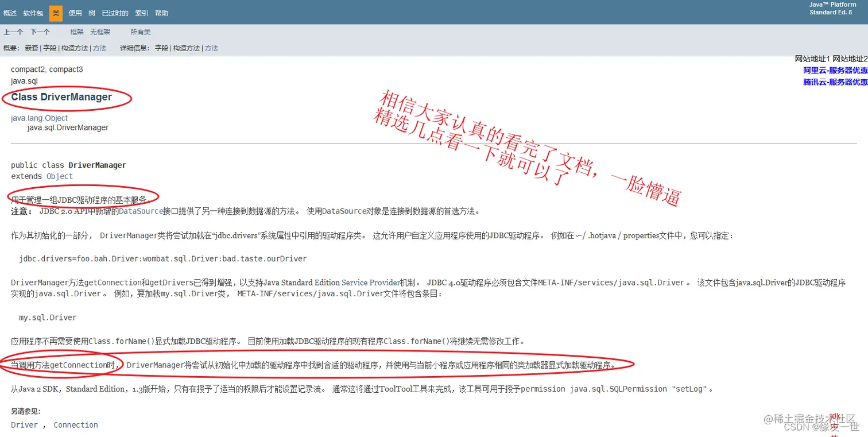Open 阿里云-服务器优惠 ad link
Screen dimensions: 868x437
pyautogui.click(x=835, y=71)
